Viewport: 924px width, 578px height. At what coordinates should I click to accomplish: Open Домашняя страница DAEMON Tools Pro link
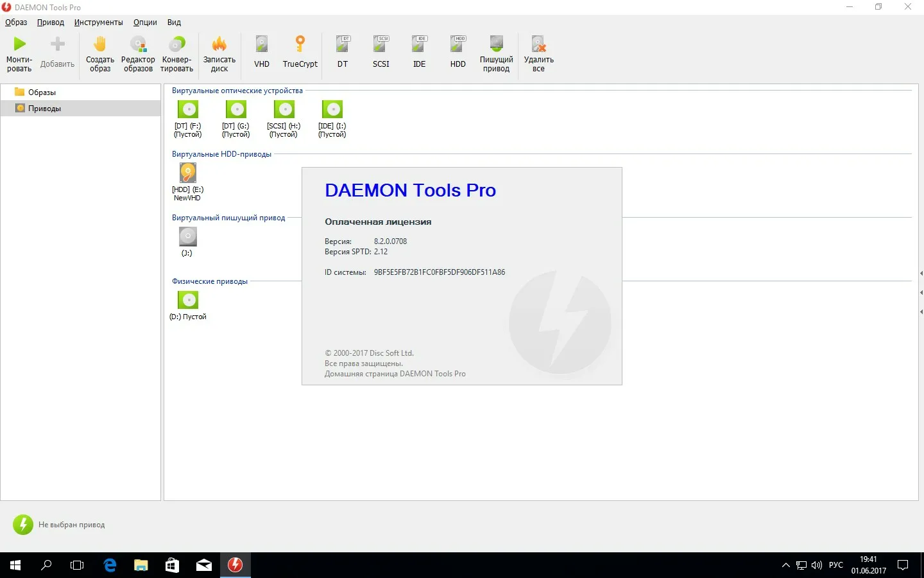(395, 374)
